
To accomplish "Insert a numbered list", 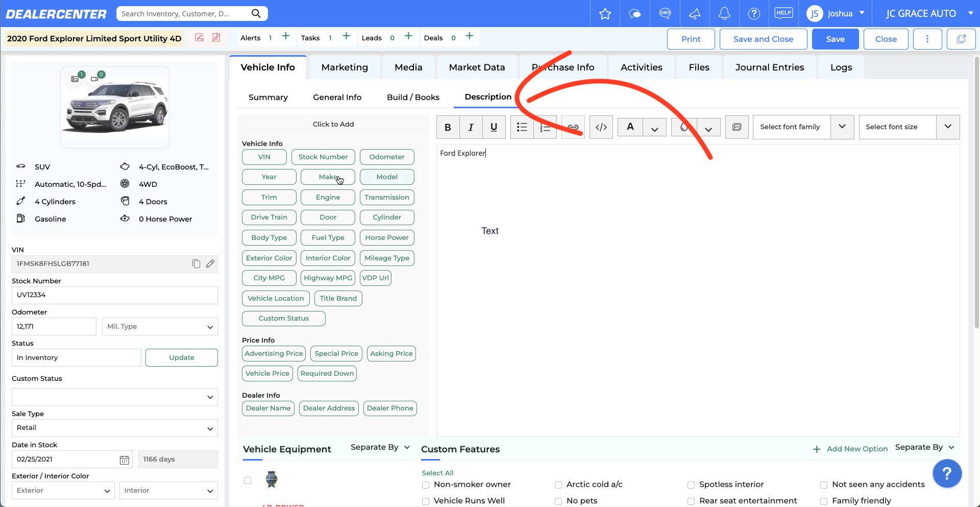I will (x=545, y=127).
